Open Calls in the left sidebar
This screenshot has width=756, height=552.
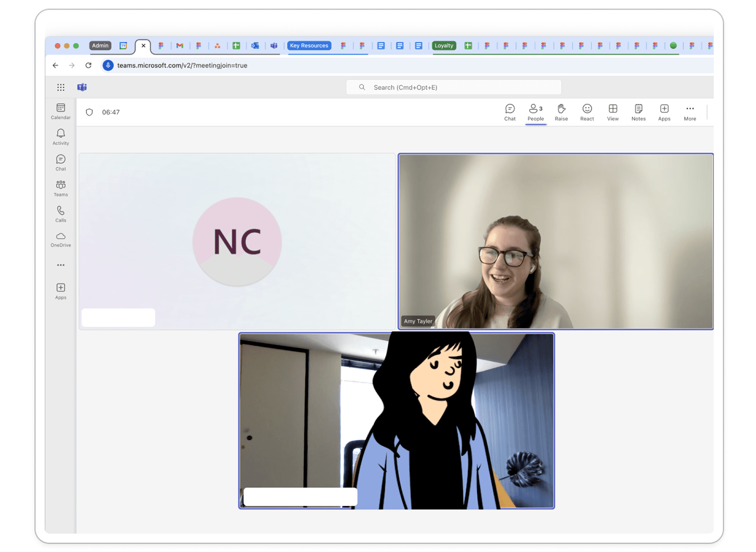[x=61, y=214]
